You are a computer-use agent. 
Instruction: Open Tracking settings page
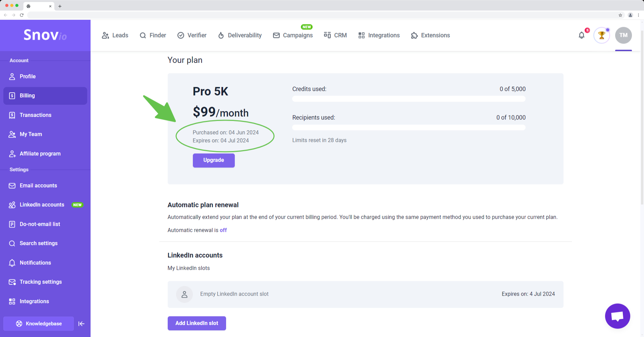point(45,282)
